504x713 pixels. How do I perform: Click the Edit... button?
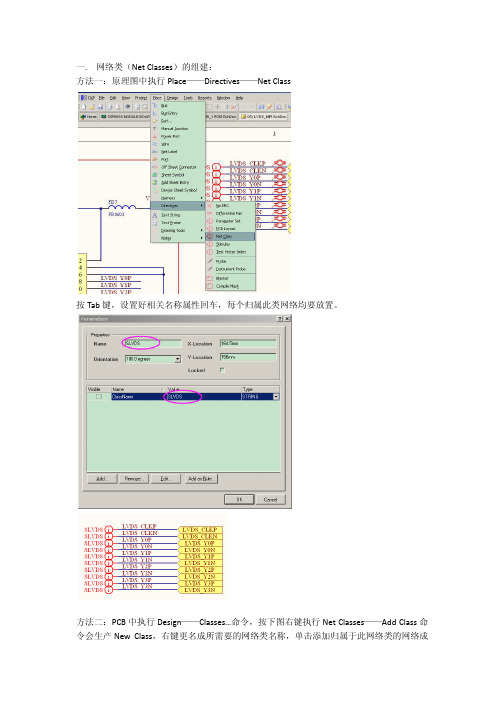tap(165, 479)
